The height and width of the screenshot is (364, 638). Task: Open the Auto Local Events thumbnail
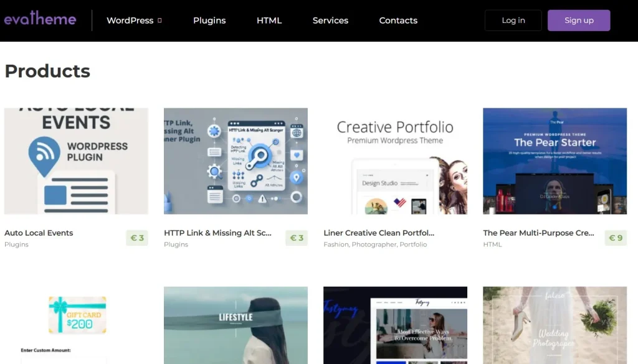point(76,161)
